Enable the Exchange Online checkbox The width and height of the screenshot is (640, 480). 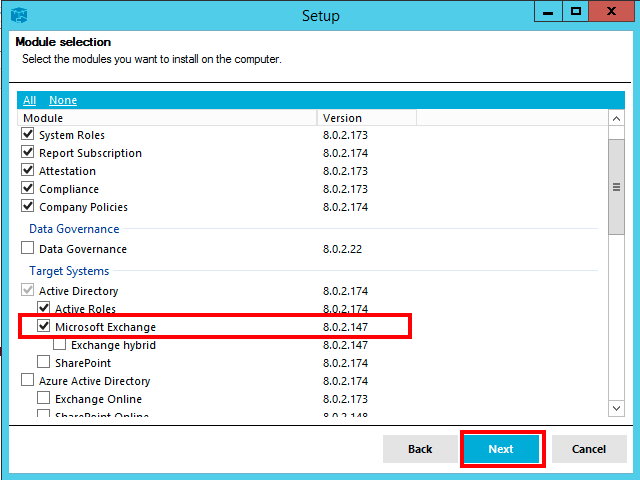coord(44,398)
